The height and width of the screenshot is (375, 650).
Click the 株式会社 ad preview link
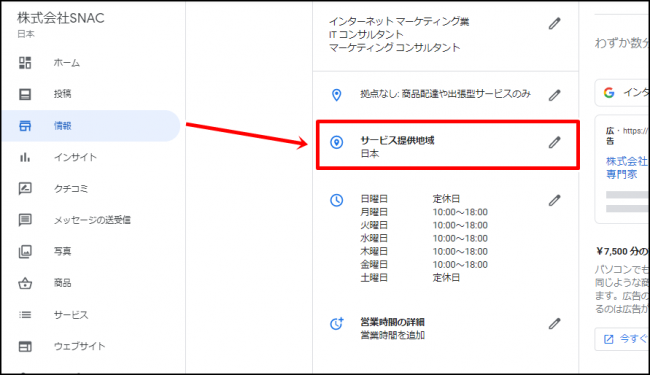[626, 167]
